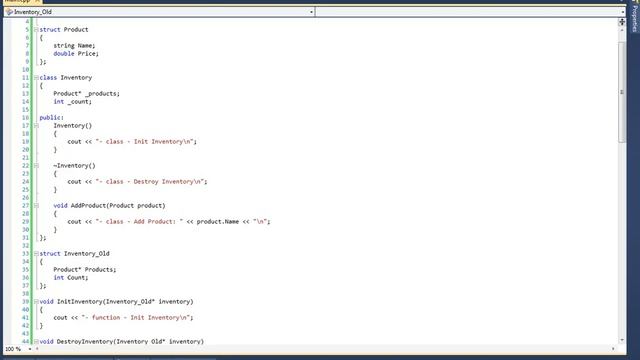
Task: Click the "- class - Add Product: " string
Action: [139, 222]
